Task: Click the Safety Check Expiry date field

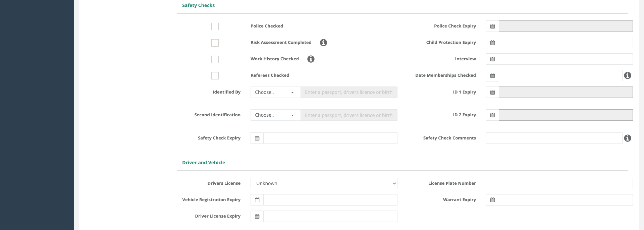Action: pyautogui.click(x=330, y=138)
